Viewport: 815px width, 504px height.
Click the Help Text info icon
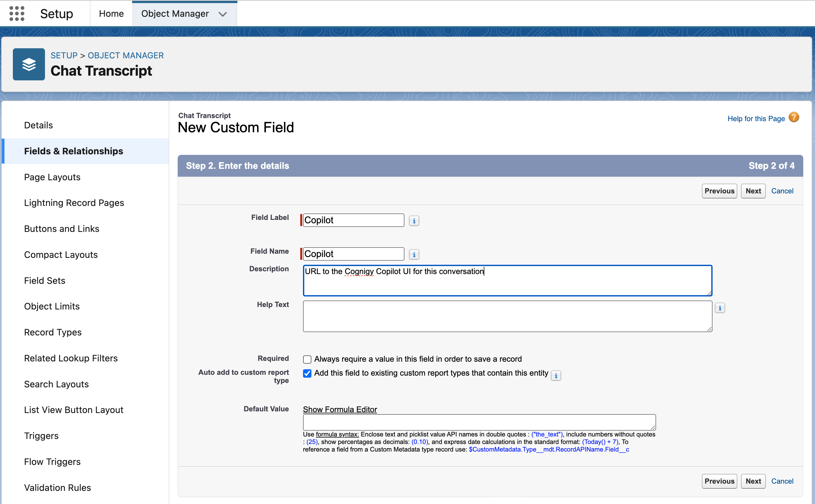tap(719, 308)
